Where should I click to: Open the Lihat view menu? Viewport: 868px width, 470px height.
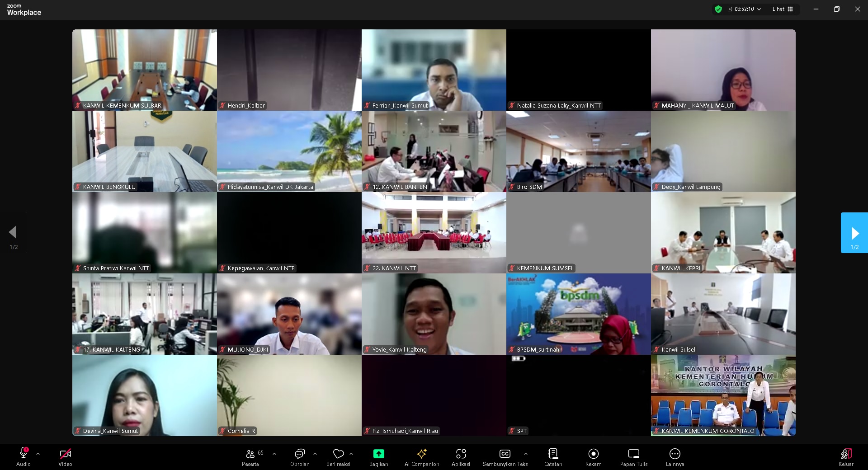(x=783, y=9)
